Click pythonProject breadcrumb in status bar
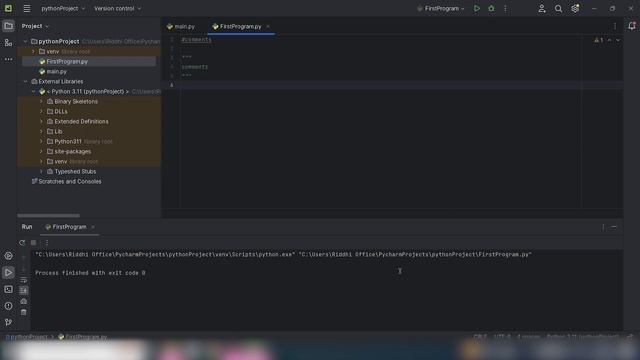This screenshot has width=640, height=360. [x=27, y=337]
